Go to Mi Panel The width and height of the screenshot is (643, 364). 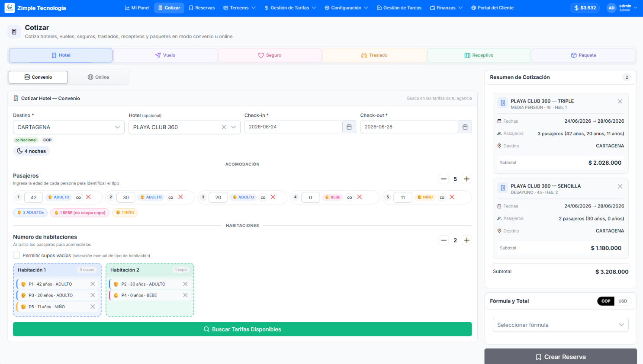click(137, 8)
